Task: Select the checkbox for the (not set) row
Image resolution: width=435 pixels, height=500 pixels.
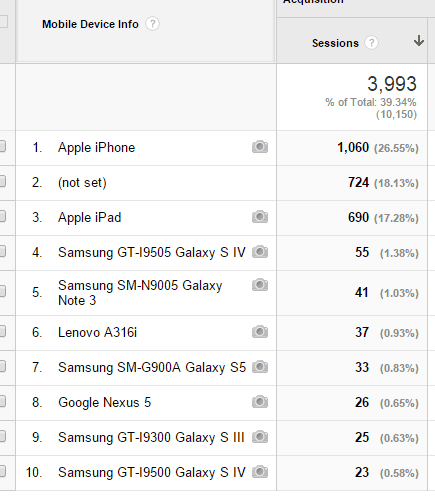Action: 2,181
